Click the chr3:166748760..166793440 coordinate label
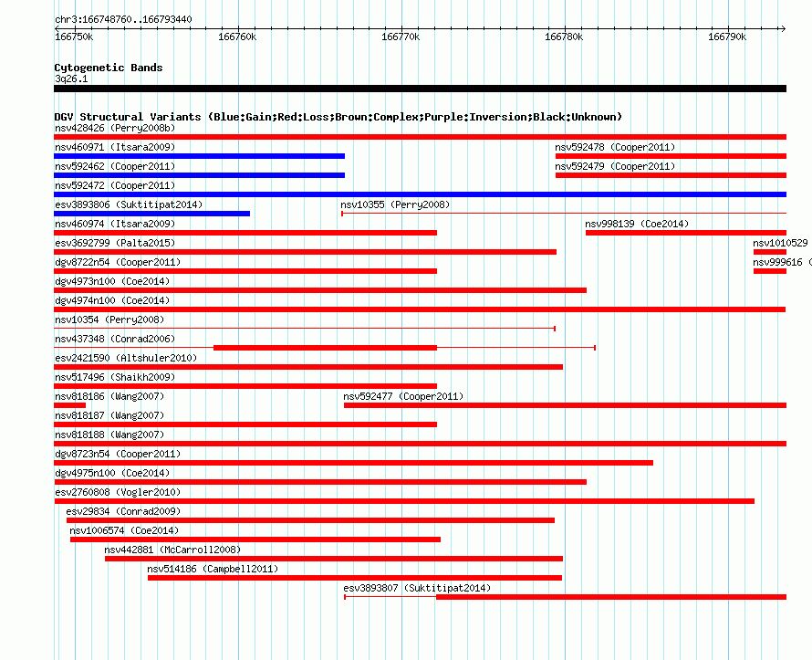Viewport: 812px width, 660px height. [123, 19]
